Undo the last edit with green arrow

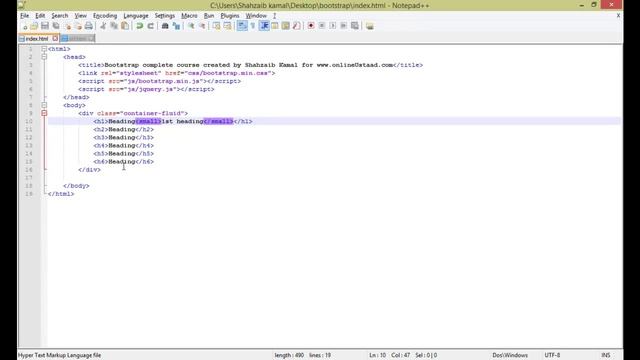pos(140,26)
